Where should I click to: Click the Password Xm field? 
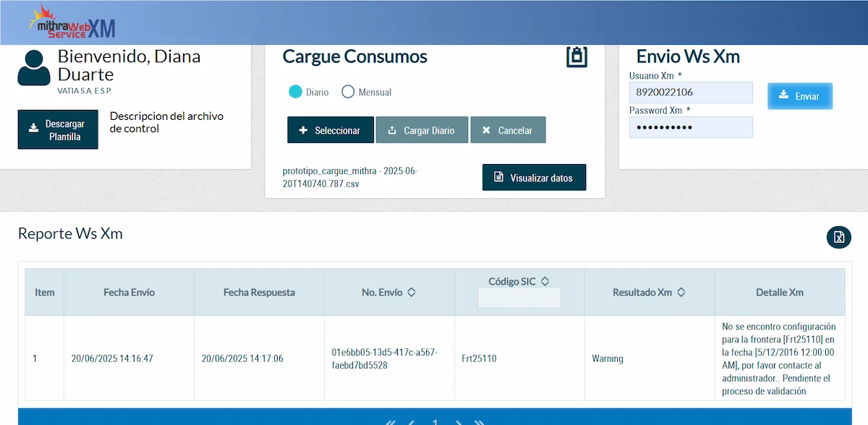pos(691,127)
